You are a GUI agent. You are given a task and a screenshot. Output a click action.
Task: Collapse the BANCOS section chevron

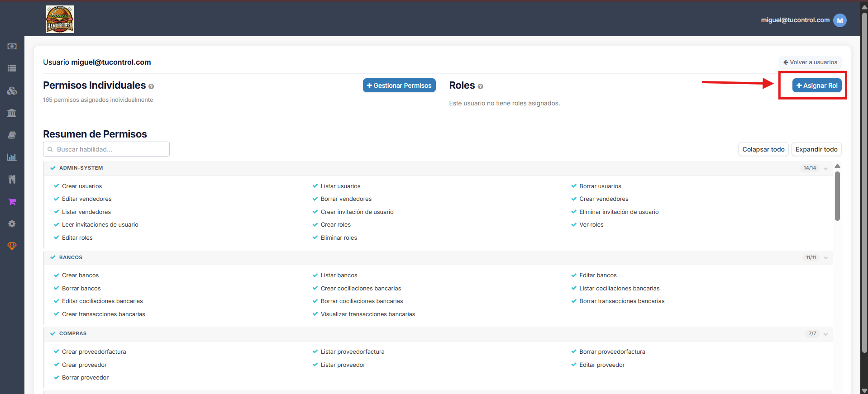pos(825,258)
